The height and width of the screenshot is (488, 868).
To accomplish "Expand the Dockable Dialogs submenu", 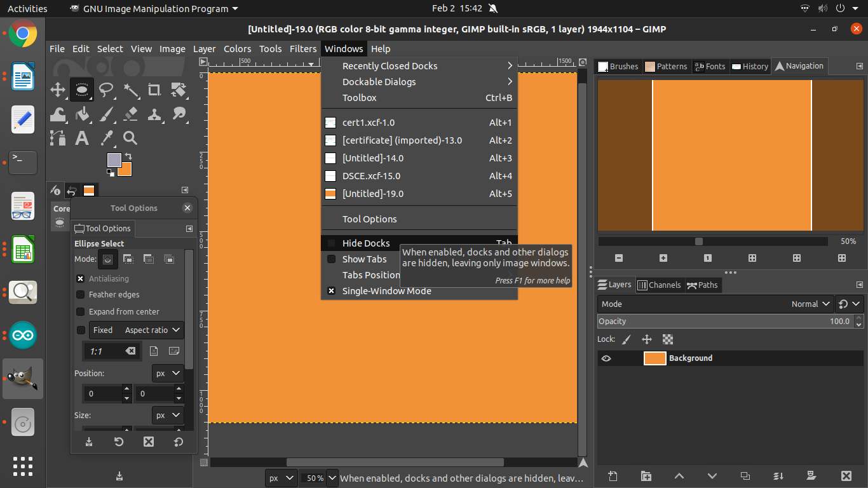I will (379, 81).
